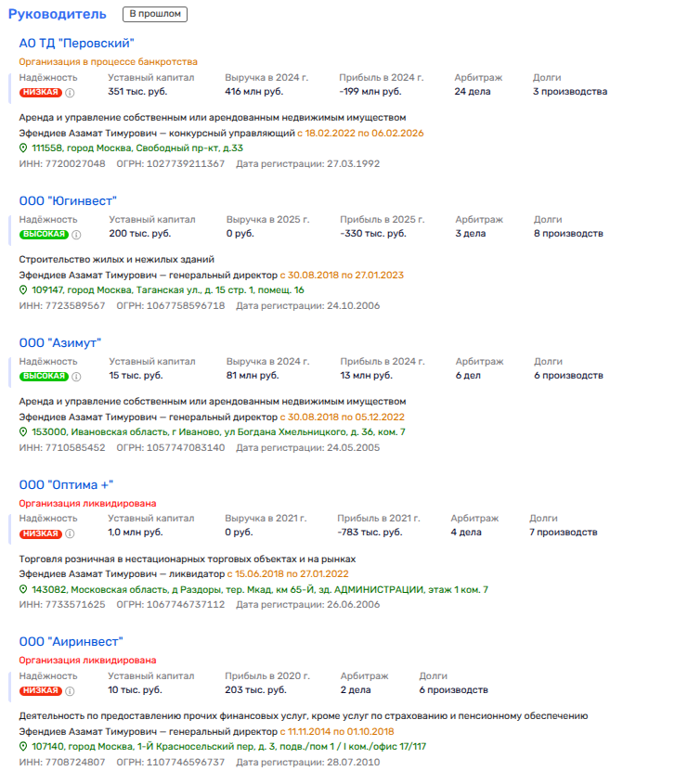The image size is (688, 784).
Task: Open АО ТД "Перовский" company page
Action: tap(77, 44)
